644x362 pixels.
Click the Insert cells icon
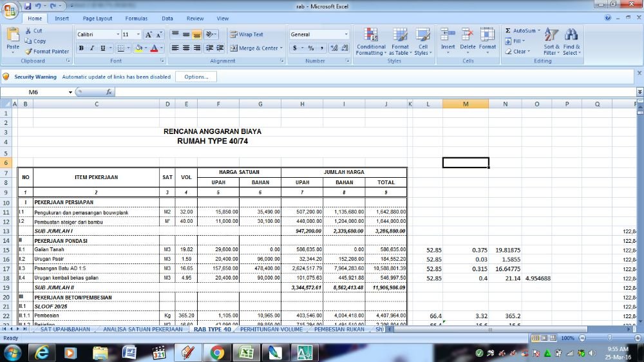pyautogui.click(x=448, y=42)
